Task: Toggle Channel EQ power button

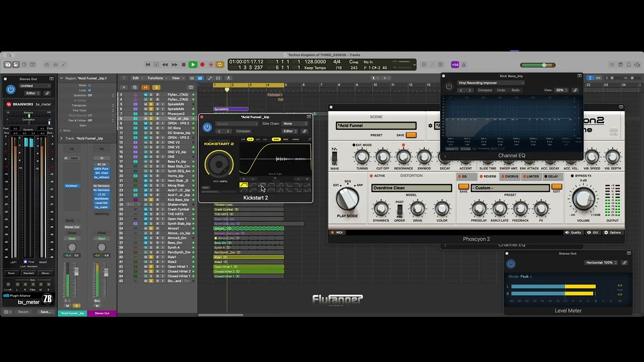Action: click(x=449, y=86)
